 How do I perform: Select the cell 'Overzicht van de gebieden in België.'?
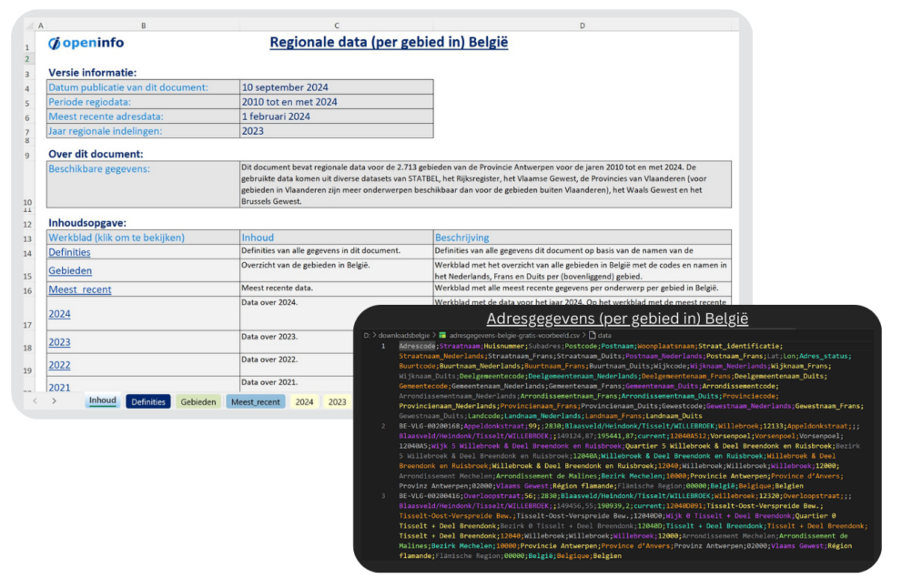(x=337, y=269)
